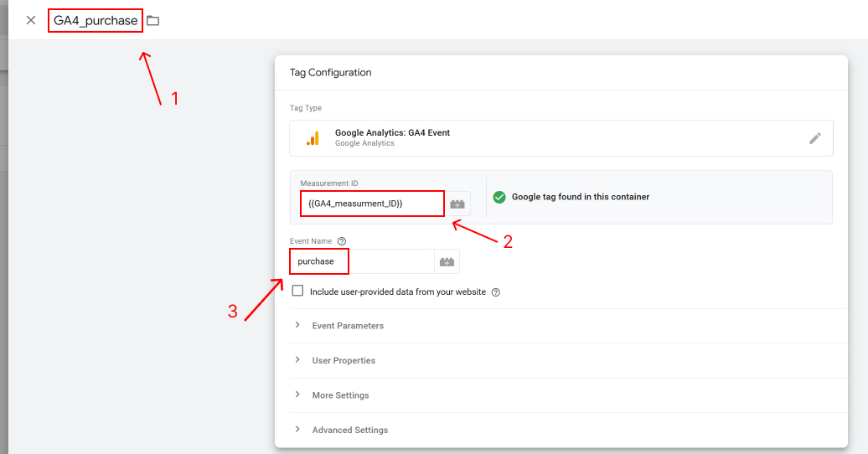Rename the tag title GA4_purchase
Viewport: 868px width, 454px height.
[x=96, y=20]
